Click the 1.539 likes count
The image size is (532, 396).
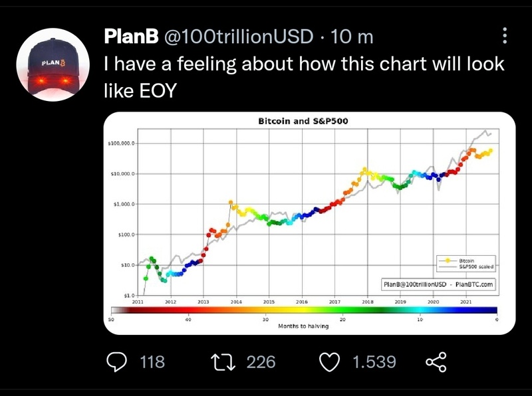click(374, 362)
